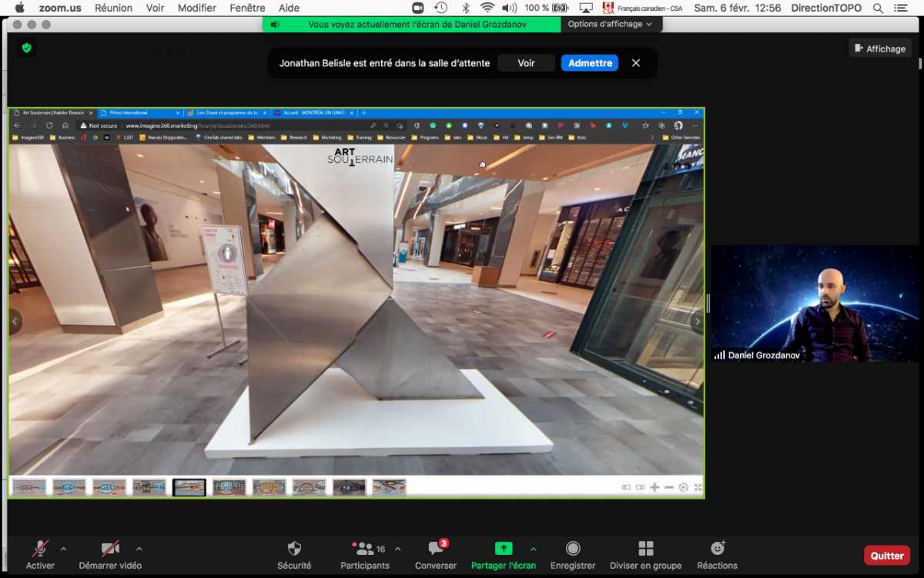Open the Réunion menu in menu bar
The width and height of the screenshot is (924, 578).
click(x=113, y=8)
